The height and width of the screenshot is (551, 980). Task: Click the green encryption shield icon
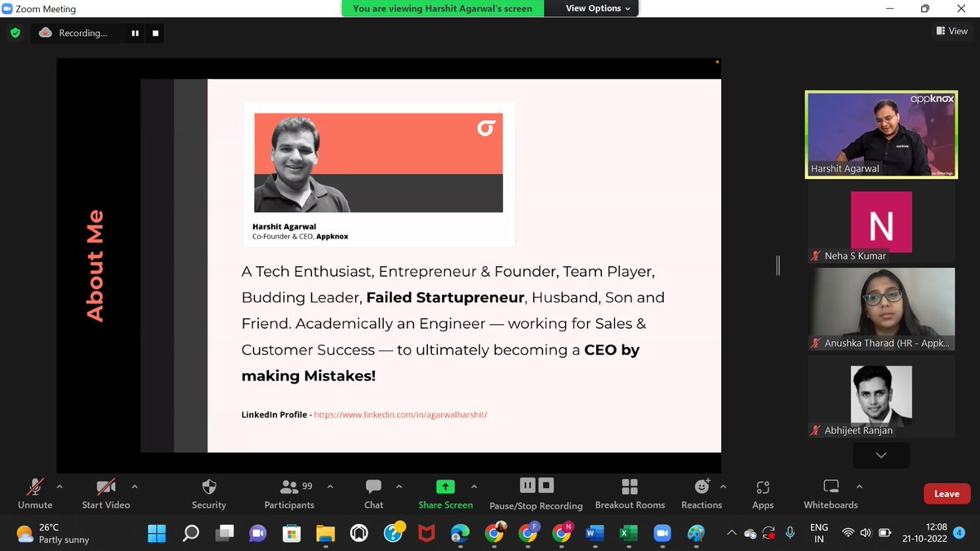tap(15, 33)
